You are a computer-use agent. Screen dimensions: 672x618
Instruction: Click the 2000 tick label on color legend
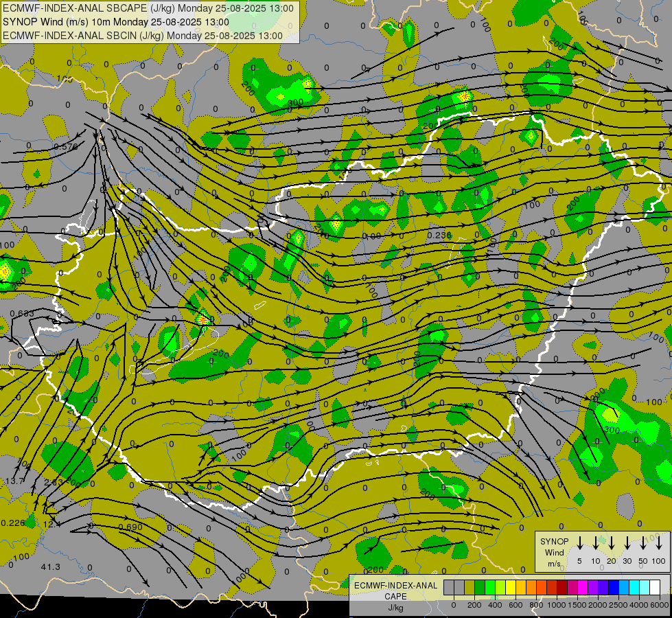(598, 605)
